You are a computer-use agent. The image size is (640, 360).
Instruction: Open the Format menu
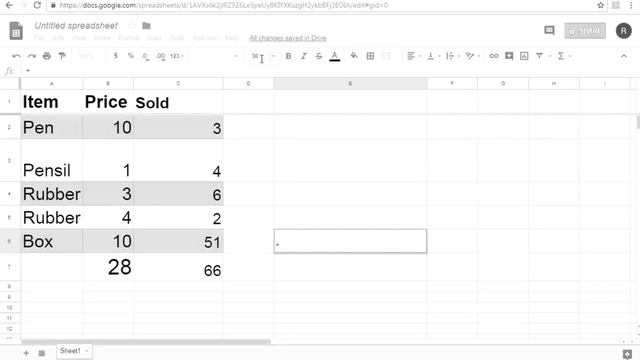tap(129, 38)
